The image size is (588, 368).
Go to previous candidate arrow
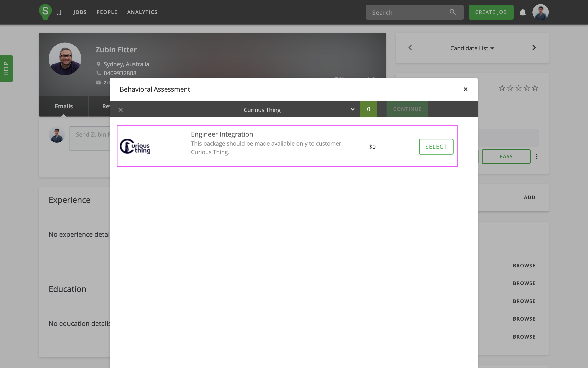point(410,48)
